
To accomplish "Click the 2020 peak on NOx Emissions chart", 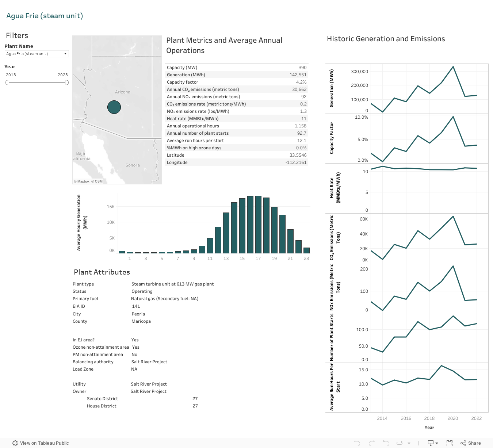I will pyautogui.click(x=453, y=266).
